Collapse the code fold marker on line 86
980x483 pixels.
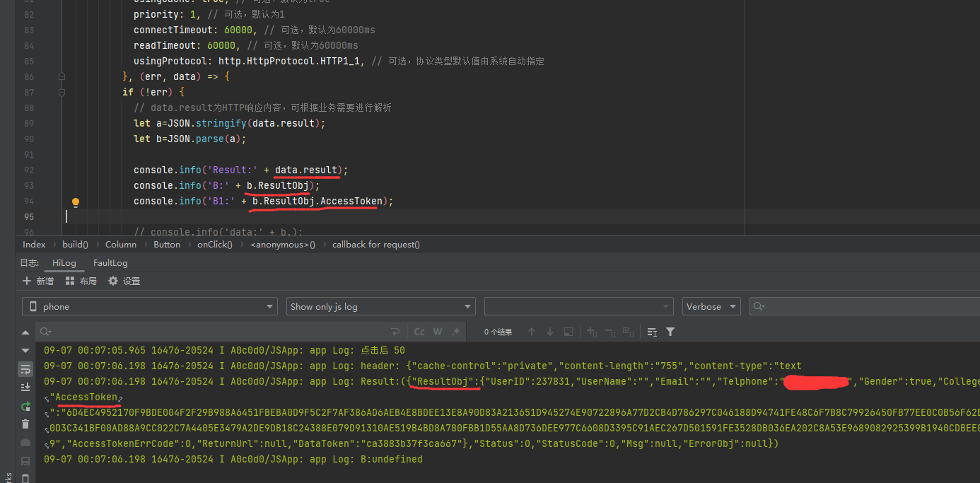[x=62, y=76]
